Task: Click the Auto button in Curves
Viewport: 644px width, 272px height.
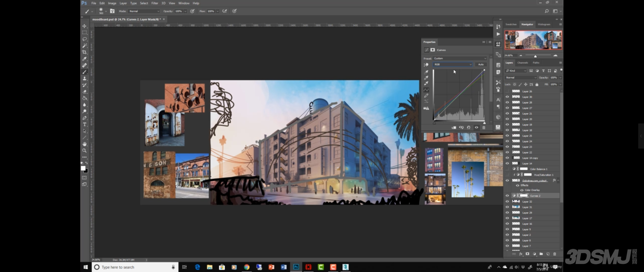Action: (481, 64)
